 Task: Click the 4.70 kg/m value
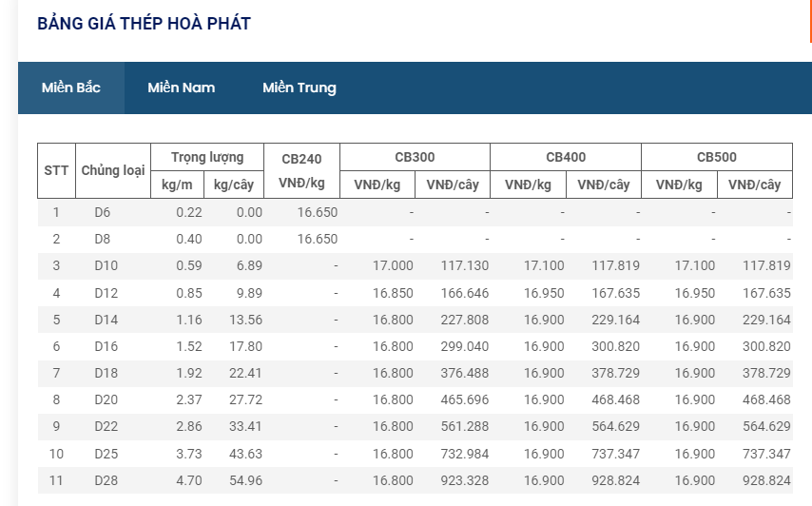[189, 480]
